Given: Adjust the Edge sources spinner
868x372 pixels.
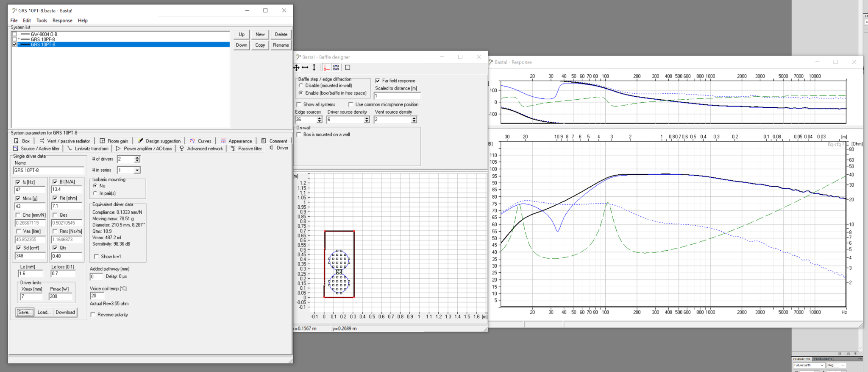Looking at the screenshot, I should tap(320, 120).
